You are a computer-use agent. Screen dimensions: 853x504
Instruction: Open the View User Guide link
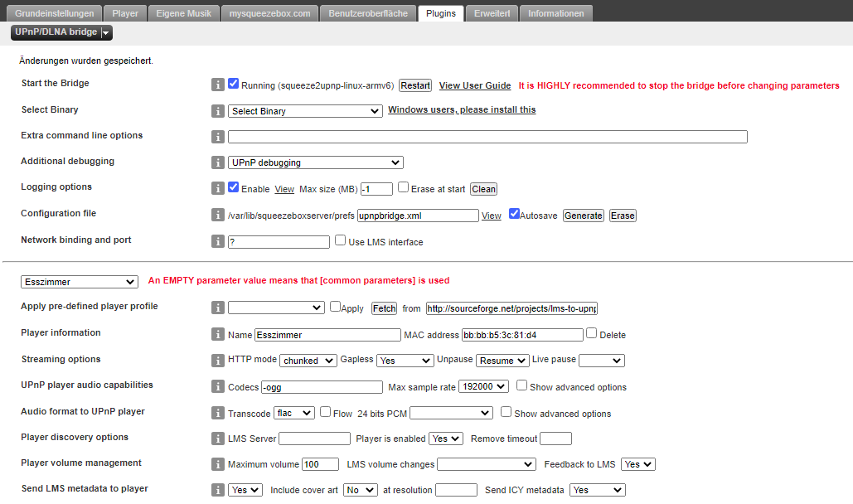click(x=474, y=85)
